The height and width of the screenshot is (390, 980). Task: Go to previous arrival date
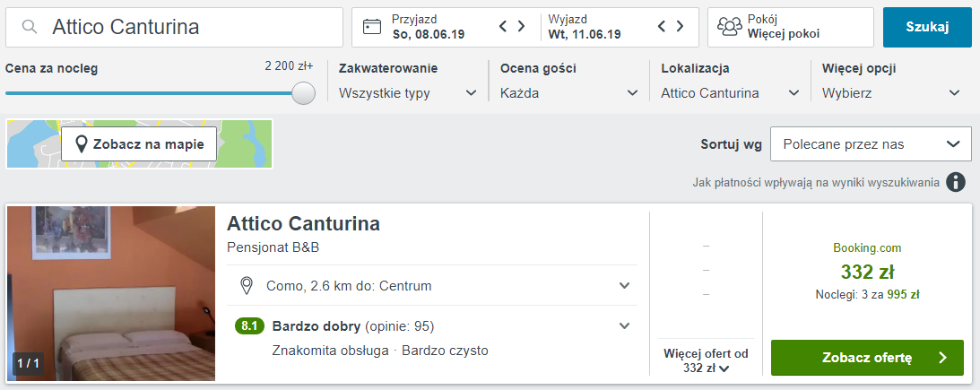pos(503,27)
